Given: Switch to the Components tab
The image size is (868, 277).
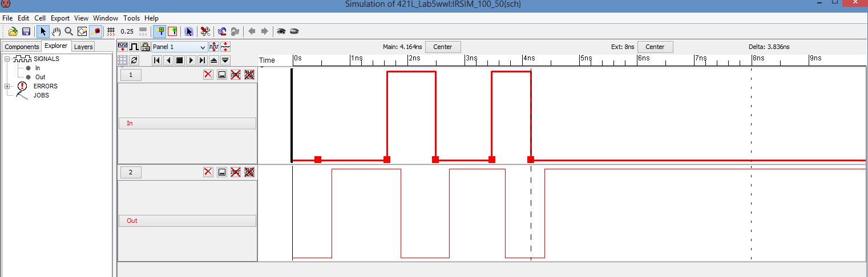Looking at the screenshot, I should click(22, 47).
